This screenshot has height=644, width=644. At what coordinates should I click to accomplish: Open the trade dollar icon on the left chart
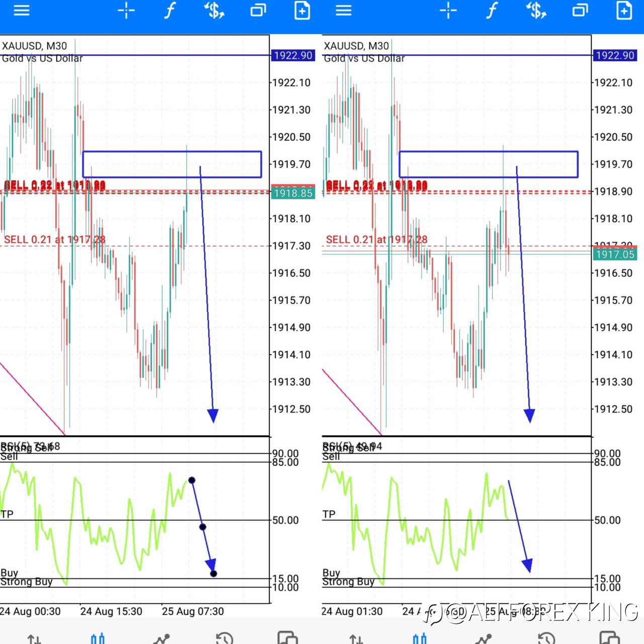[x=214, y=11]
